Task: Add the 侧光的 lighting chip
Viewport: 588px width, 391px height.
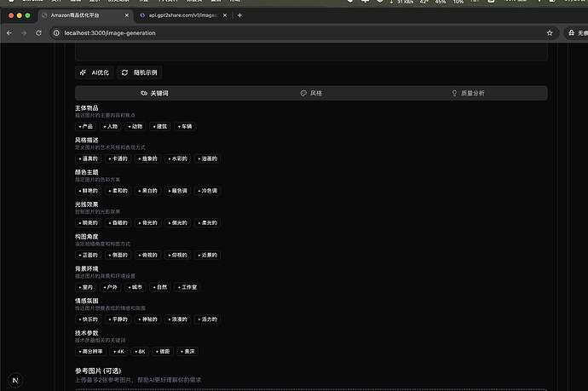Action: [178, 222]
